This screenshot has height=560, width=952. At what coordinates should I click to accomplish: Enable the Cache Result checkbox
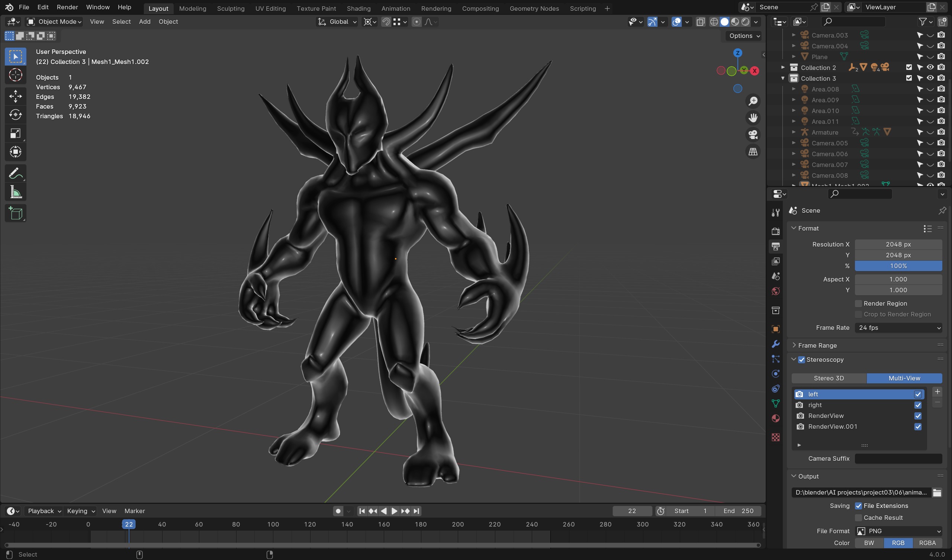858,518
